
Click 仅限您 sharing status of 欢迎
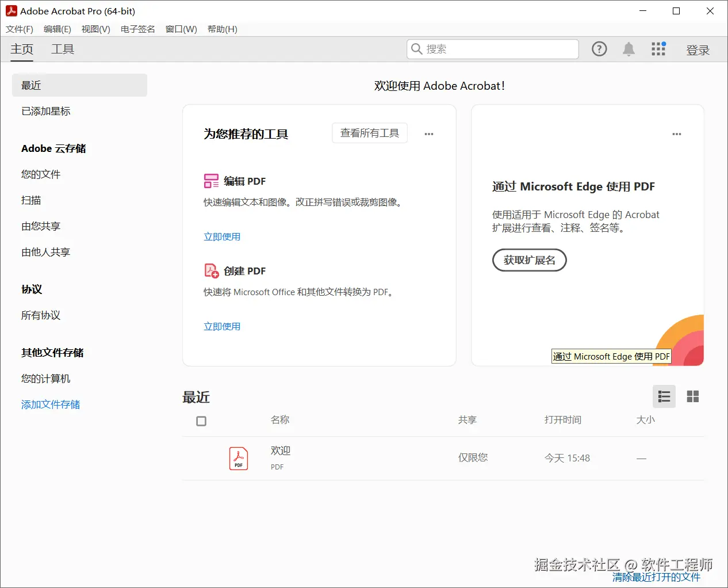pos(473,457)
